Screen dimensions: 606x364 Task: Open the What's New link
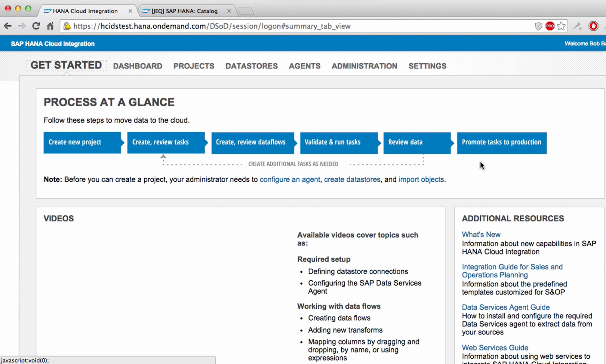481,235
